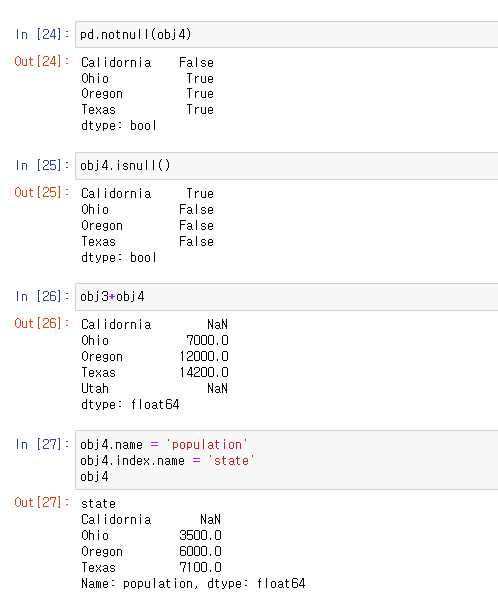Click the Oregon row in Out[24]
Viewport: 498px width, 597px height.
tap(147, 94)
